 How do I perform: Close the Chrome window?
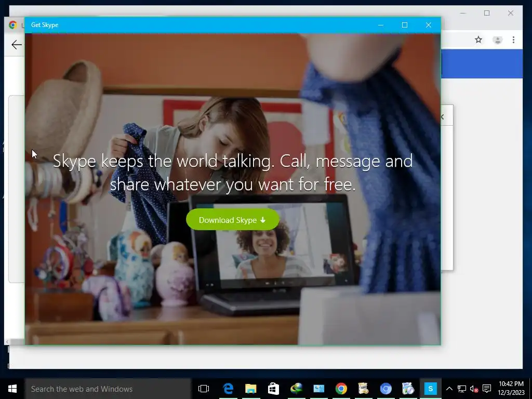[511, 13]
